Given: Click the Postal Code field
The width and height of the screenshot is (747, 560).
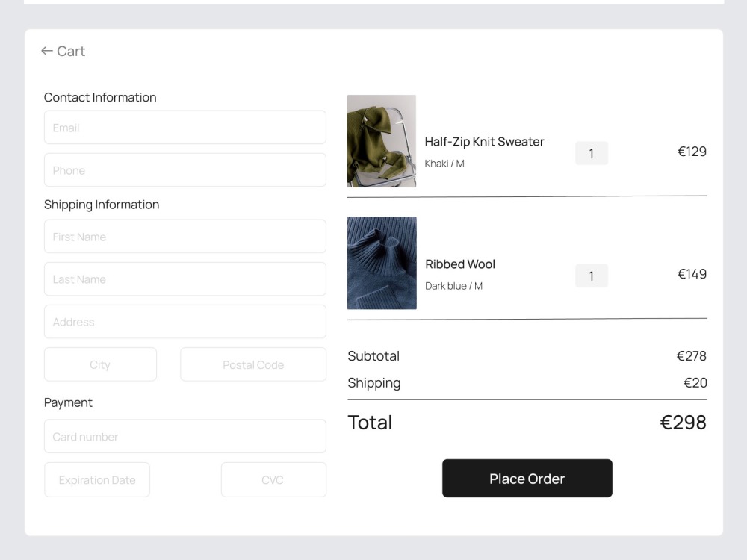Looking at the screenshot, I should click(x=253, y=364).
